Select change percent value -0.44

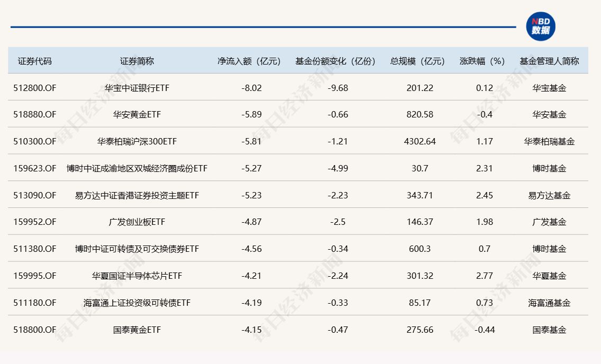[x=485, y=330]
